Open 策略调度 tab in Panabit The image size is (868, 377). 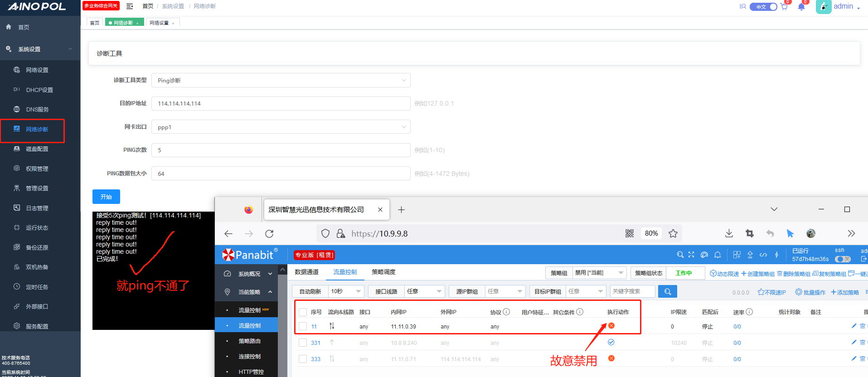point(383,272)
